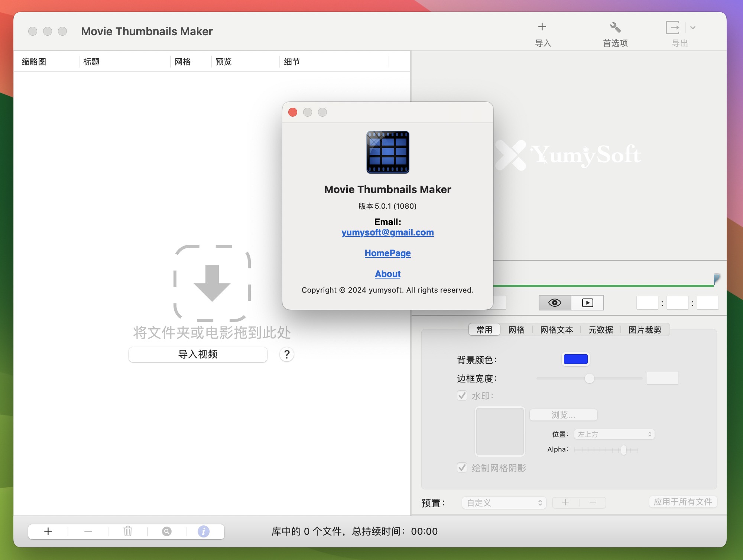Click the question mark help button
Screen dimensions: 743x560
pyautogui.click(x=286, y=354)
